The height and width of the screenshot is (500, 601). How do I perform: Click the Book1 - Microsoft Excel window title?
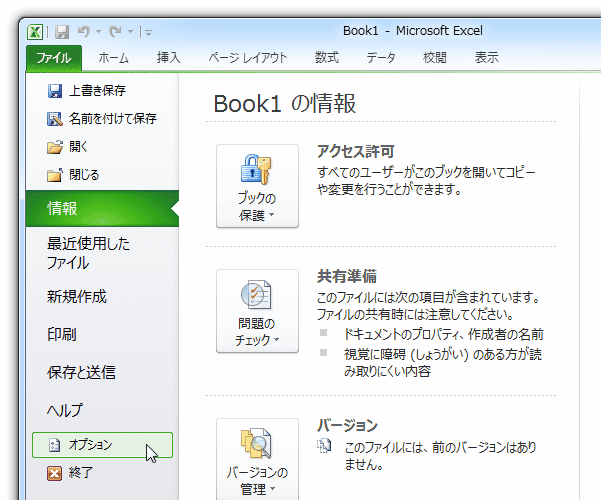[413, 31]
